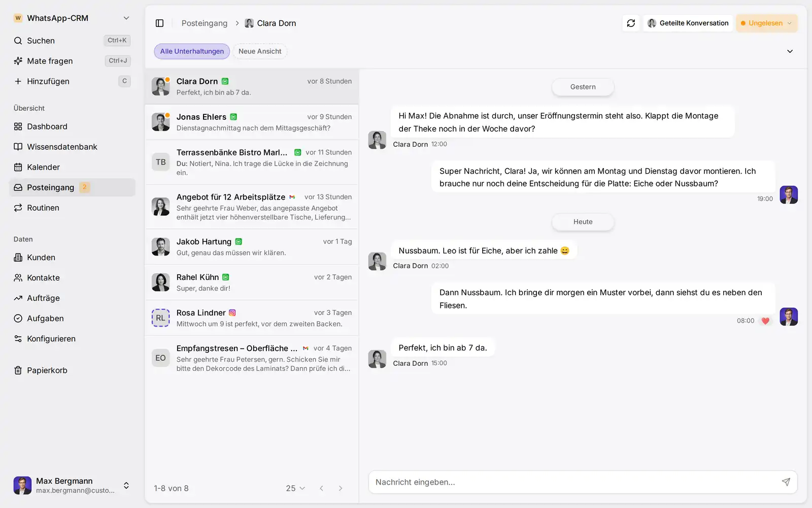Image resolution: width=812 pixels, height=508 pixels.
Task: Expand the views chevron at the right
Action: [x=790, y=51]
